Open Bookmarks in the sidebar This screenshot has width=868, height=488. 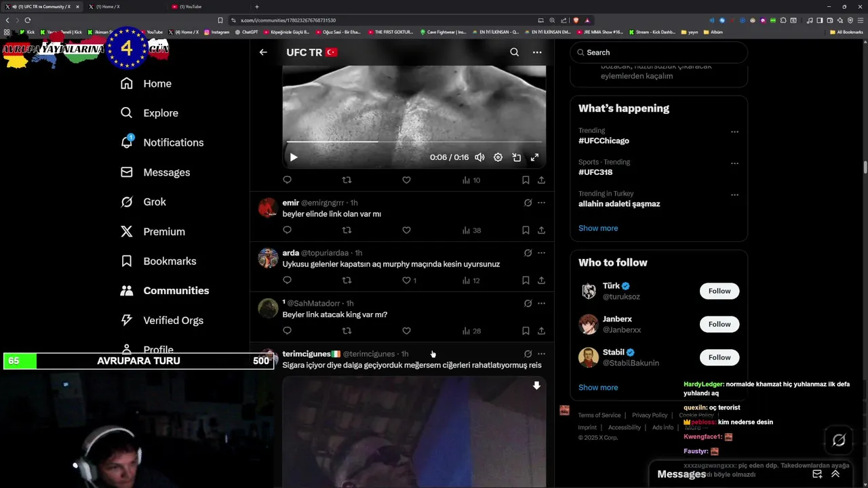click(x=158, y=261)
